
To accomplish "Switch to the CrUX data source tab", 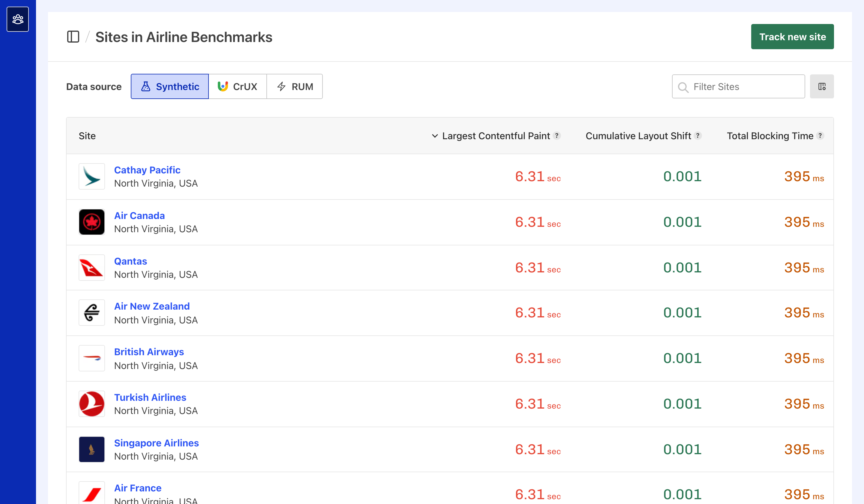I will [x=238, y=86].
